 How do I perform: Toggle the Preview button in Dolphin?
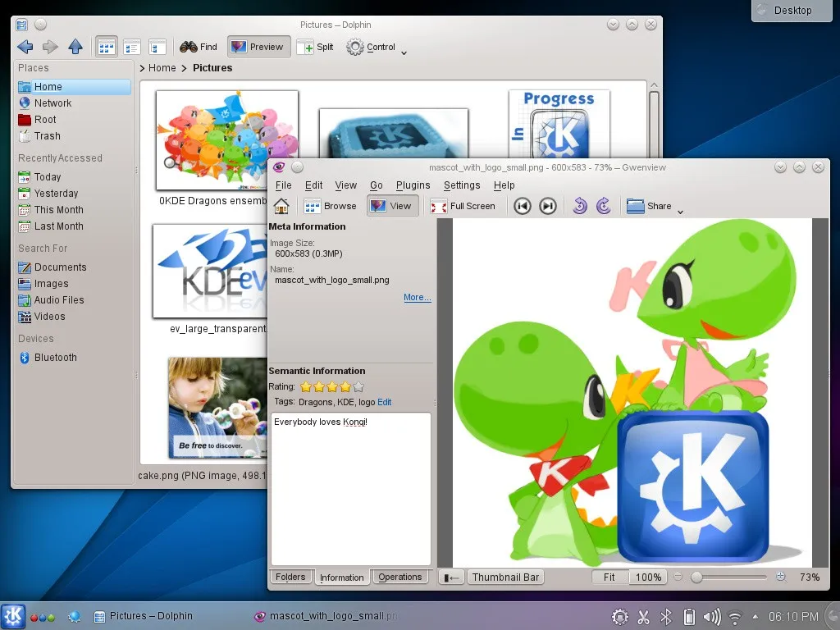[x=258, y=47]
